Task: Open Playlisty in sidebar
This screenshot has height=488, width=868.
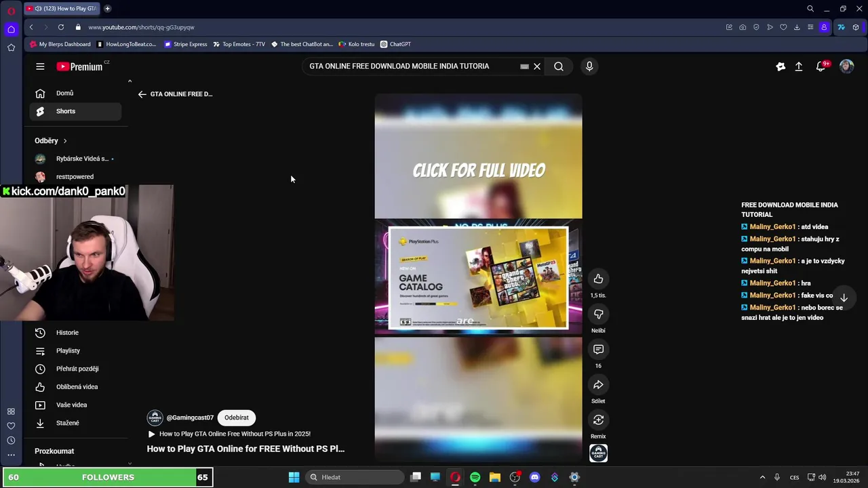Action: click(x=75, y=350)
